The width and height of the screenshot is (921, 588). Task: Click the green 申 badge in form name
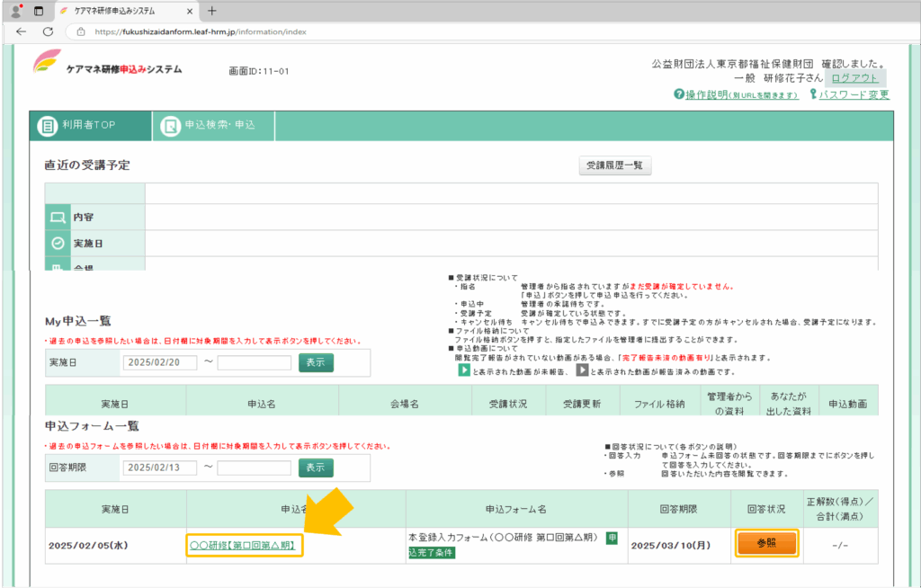(x=612, y=538)
